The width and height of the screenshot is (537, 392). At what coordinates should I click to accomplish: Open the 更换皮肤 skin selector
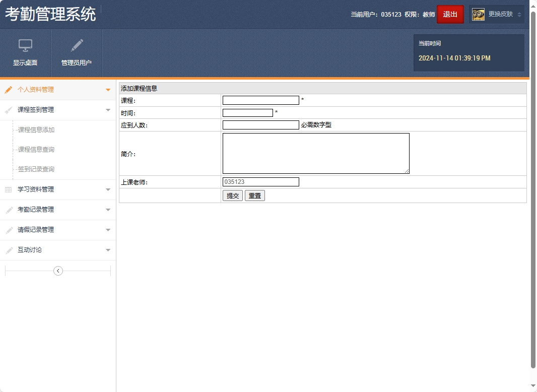[x=500, y=14]
